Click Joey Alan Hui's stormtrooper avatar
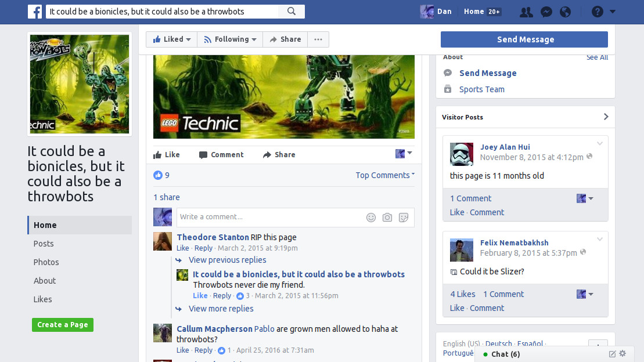Viewport: 644px width, 362px height. coord(462,154)
